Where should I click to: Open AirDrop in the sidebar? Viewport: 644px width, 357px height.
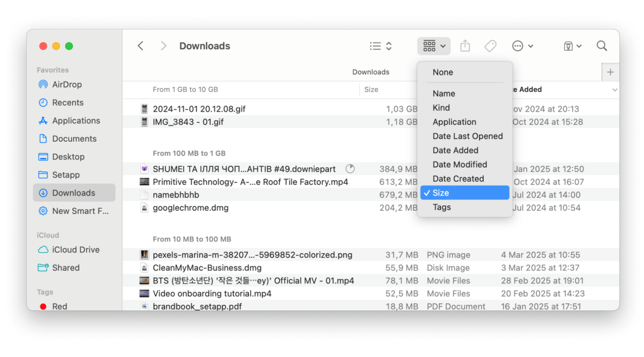tap(74, 84)
